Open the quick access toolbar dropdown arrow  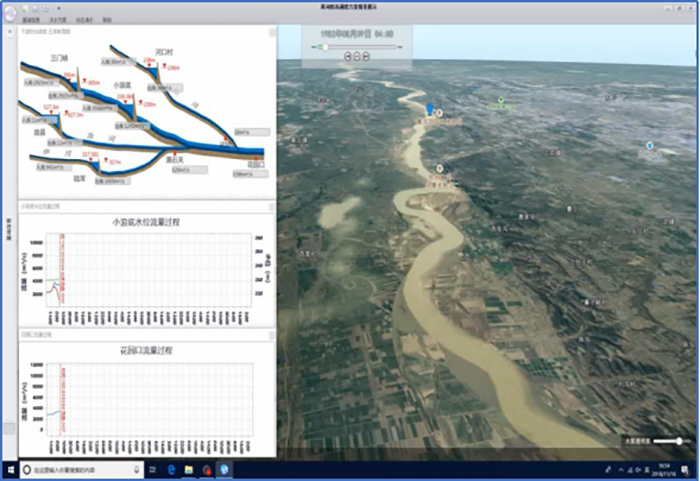point(59,8)
